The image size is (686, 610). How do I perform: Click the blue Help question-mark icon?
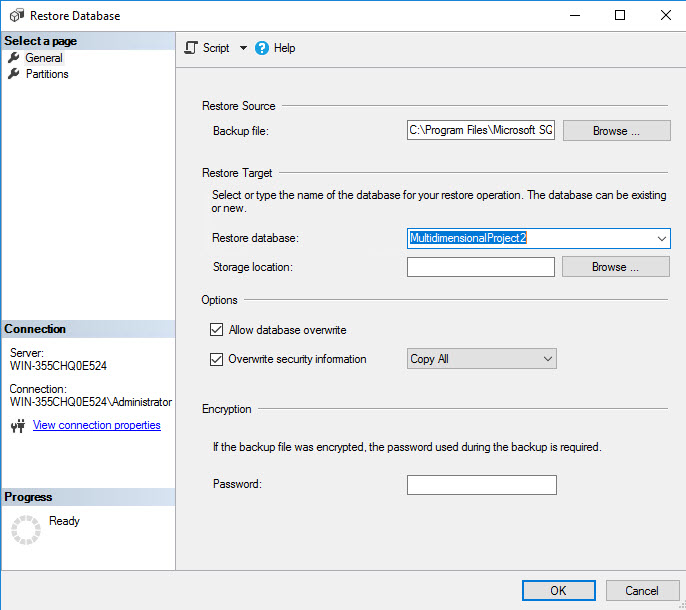pyautogui.click(x=262, y=48)
